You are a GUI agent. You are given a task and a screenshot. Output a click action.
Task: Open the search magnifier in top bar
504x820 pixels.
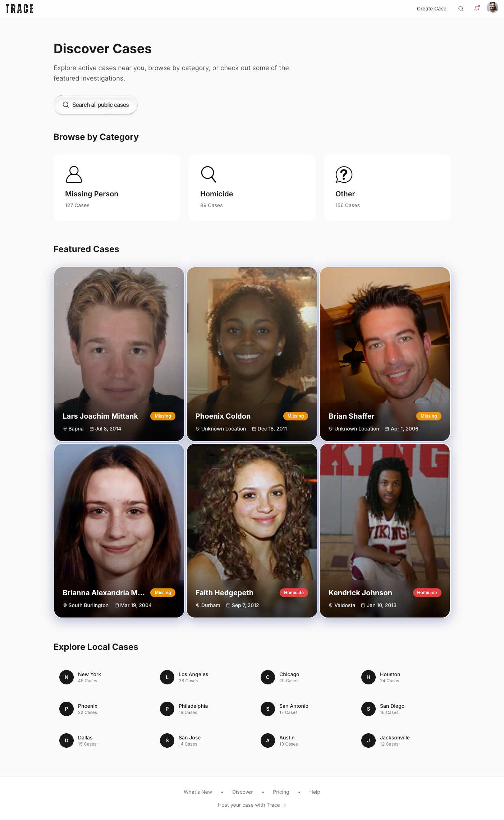tap(461, 9)
